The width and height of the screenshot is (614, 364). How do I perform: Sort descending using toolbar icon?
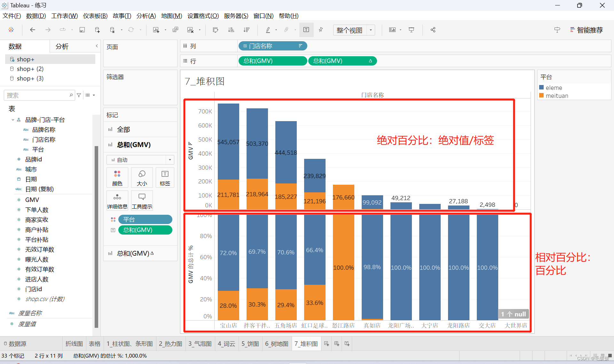click(246, 30)
